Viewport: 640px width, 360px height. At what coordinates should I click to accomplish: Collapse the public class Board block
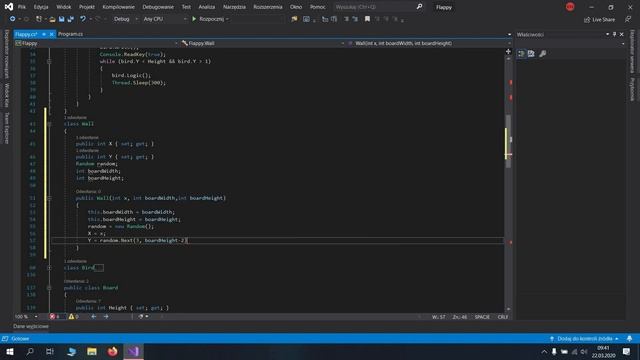pos(49,288)
